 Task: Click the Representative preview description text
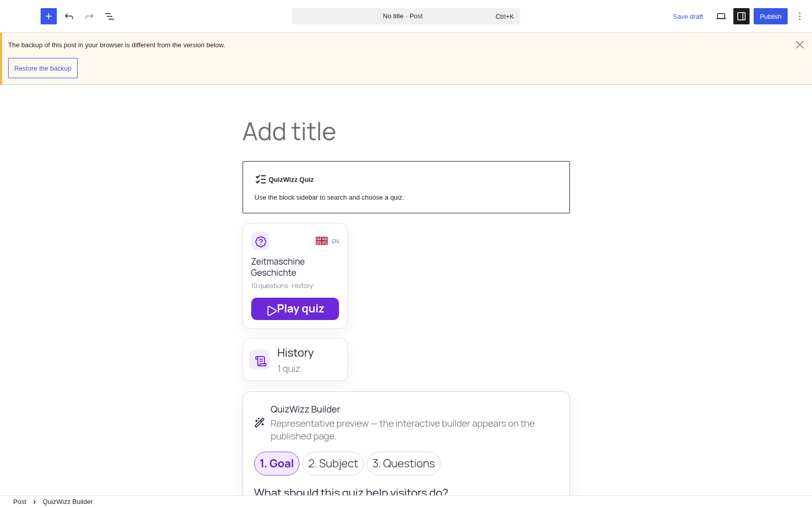[x=402, y=430]
